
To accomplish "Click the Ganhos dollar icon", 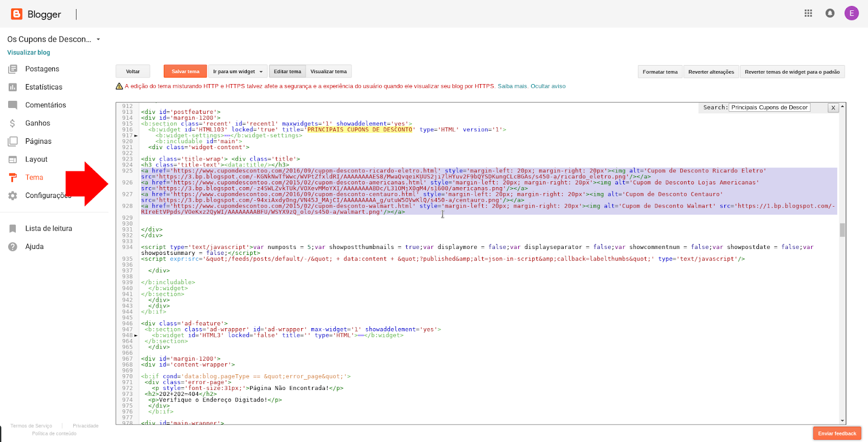I will (12, 123).
